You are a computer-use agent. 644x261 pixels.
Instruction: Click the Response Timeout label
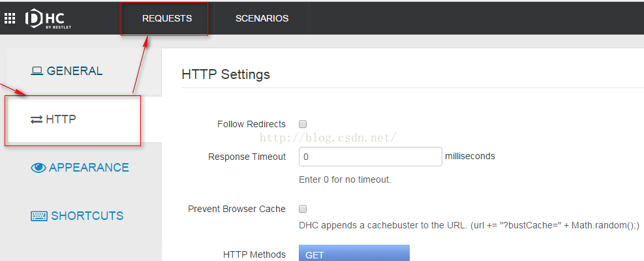coord(247,157)
